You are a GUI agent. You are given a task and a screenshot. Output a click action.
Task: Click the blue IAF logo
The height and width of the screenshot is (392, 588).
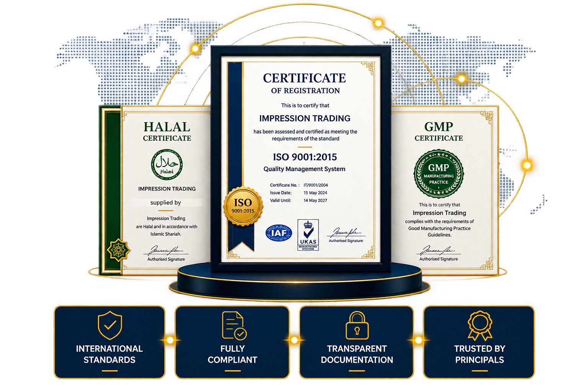coord(279,233)
